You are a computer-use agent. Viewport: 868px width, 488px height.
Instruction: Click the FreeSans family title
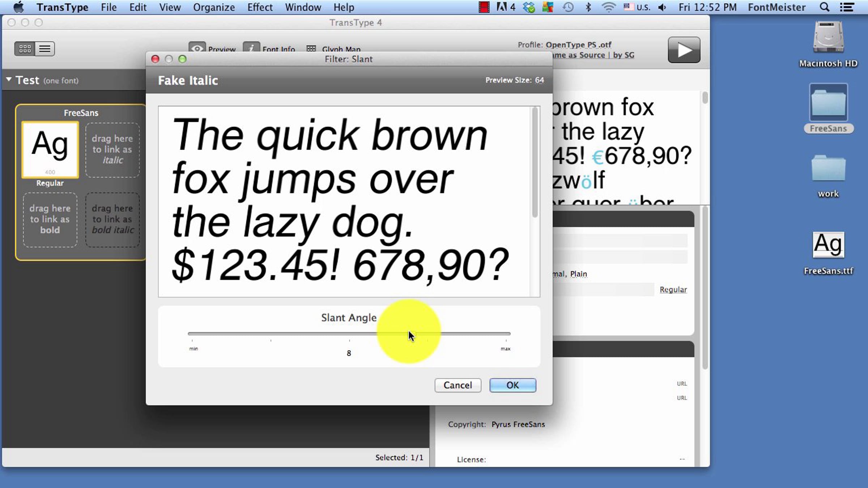(81, 113)
